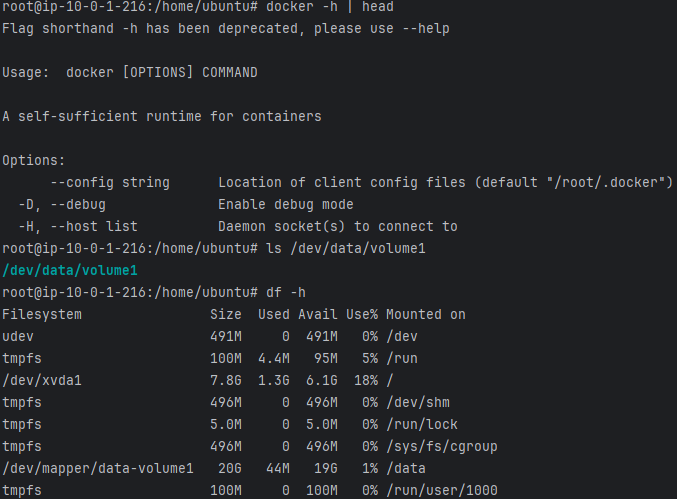Click the /dev/xvda1 filesystem row

click(198, 381)
